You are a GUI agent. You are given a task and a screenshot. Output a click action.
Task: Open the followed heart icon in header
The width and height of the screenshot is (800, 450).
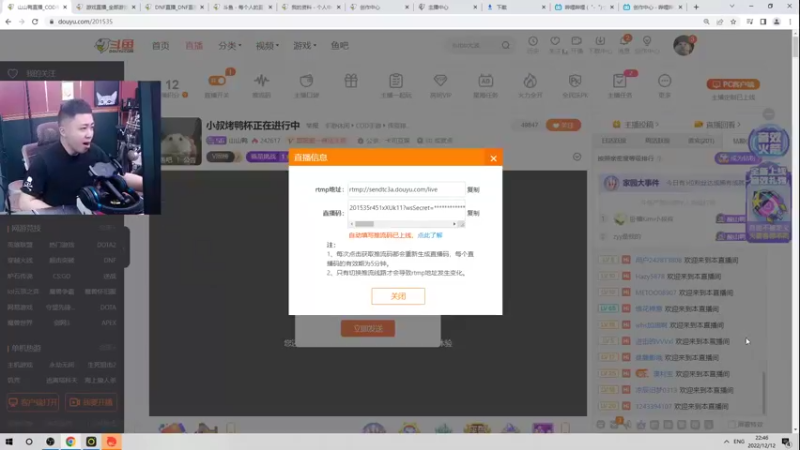tap(555, 41)
